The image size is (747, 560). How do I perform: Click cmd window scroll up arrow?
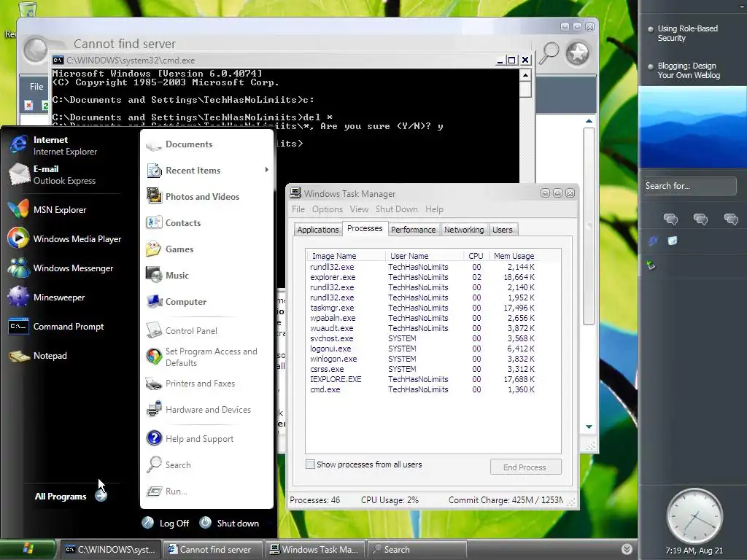525,75
